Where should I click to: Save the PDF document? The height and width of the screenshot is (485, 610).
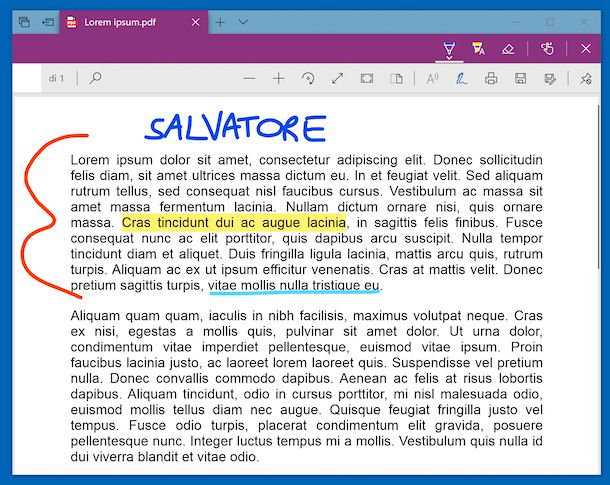(521, 79)
